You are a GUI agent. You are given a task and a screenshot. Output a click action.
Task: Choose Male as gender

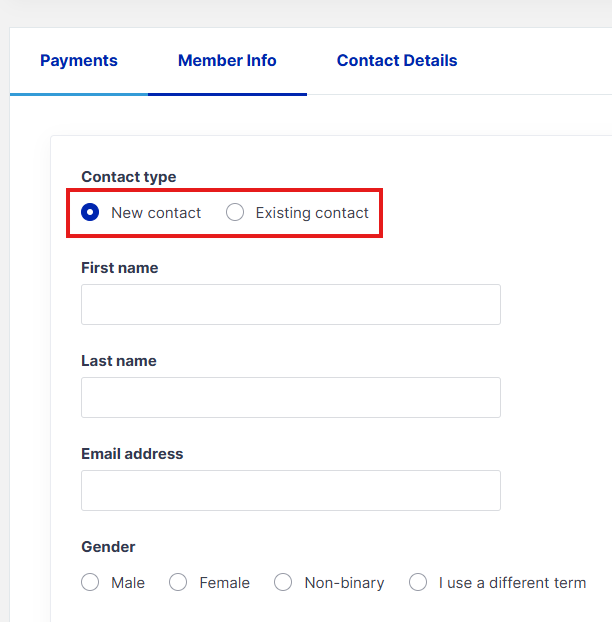[x=90, y=582]
